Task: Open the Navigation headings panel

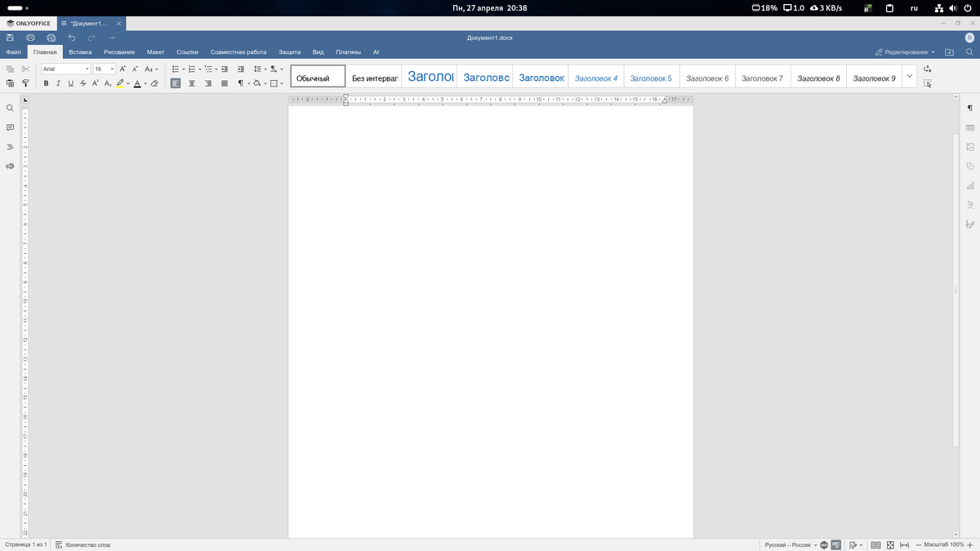Action: 11,147
